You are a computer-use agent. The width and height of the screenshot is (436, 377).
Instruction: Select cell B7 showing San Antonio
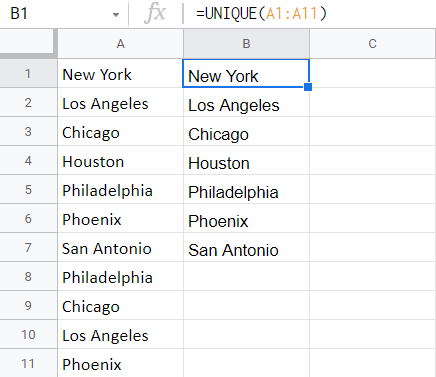(x=246, y=247)
